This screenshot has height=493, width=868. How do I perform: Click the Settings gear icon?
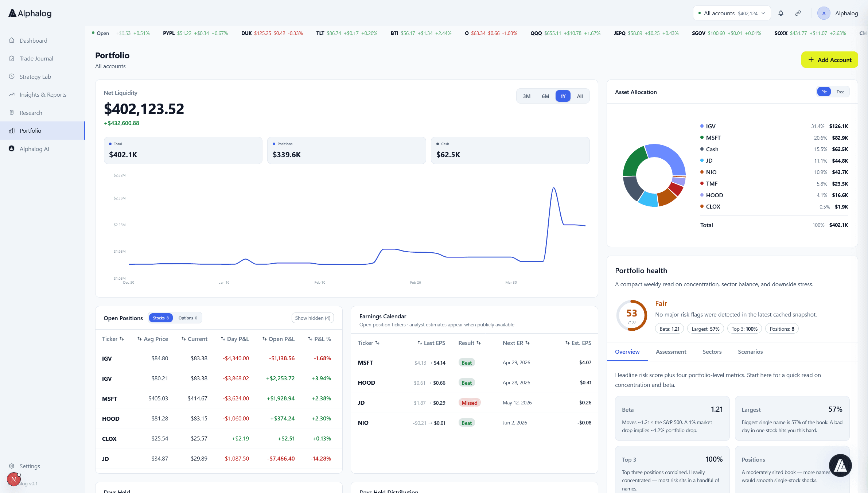coord(12,466)
